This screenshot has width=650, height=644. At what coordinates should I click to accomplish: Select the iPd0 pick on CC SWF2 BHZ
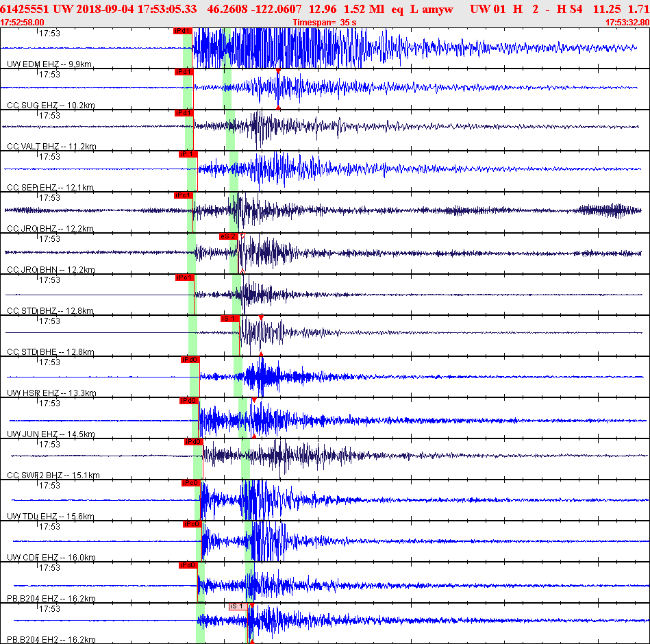point(193,442)
